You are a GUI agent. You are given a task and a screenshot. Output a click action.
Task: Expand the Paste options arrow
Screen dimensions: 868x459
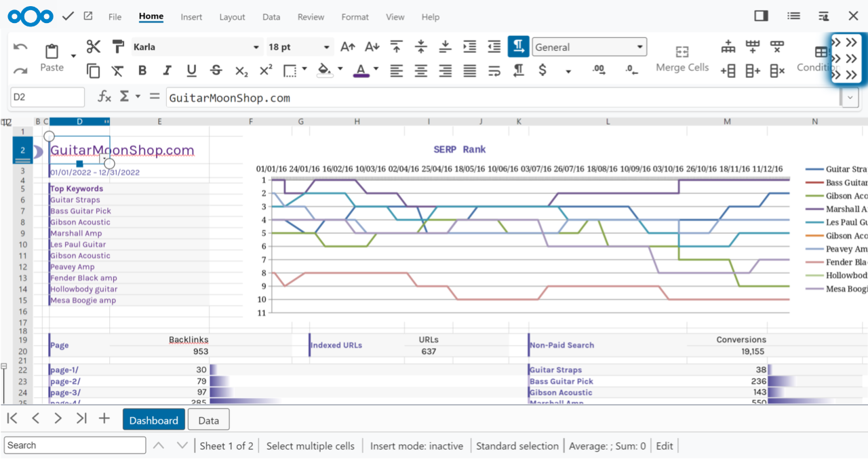[73, 56]
